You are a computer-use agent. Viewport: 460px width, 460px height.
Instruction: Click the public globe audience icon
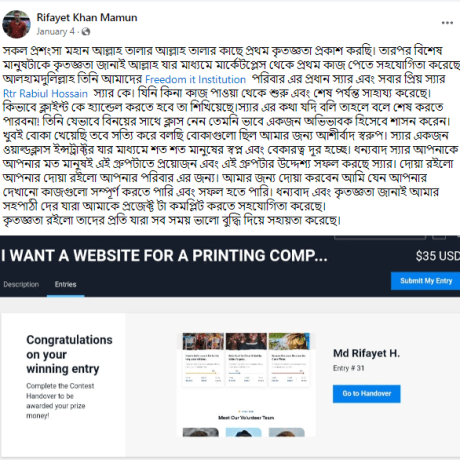tap(86, 32)
